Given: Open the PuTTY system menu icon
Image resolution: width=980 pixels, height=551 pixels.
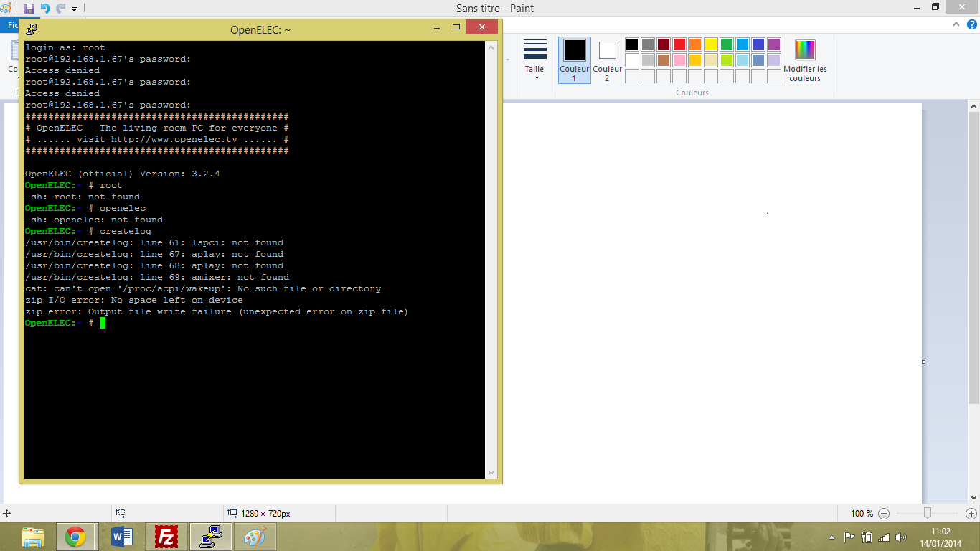Looking at the screenshot, I should 32,29.
